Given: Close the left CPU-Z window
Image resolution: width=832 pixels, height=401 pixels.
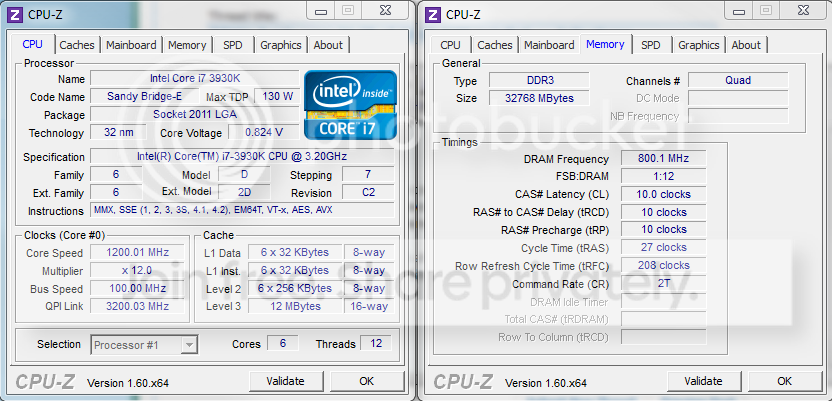Looking at the screenshot, I should tap(386, 10).
